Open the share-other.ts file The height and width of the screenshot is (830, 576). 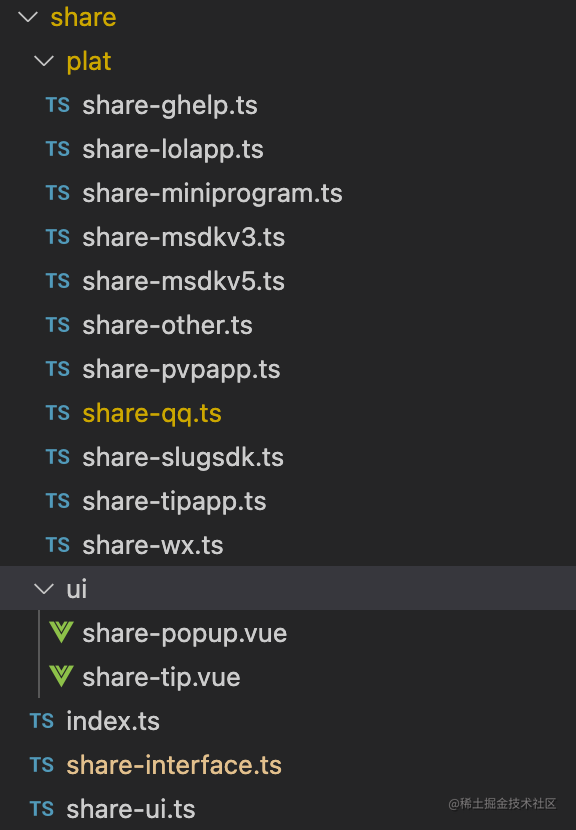point(167,325)
